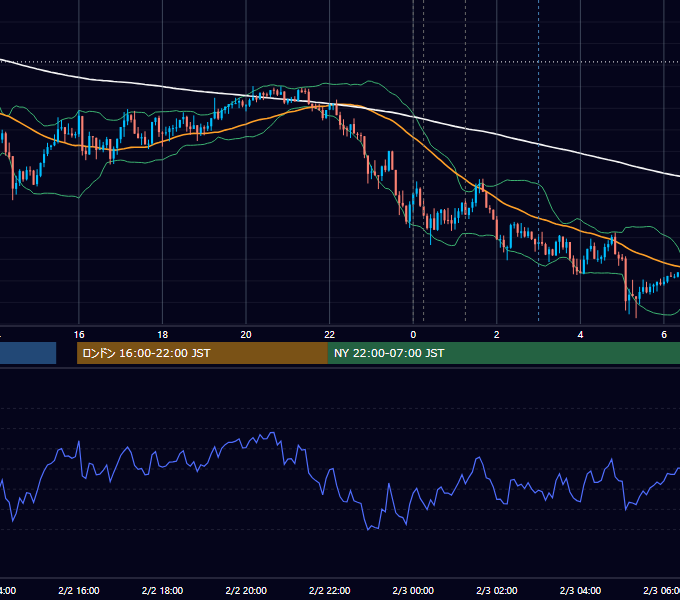
Task: Click the 20 hour label on the chart axis
Action: point(246,335)
